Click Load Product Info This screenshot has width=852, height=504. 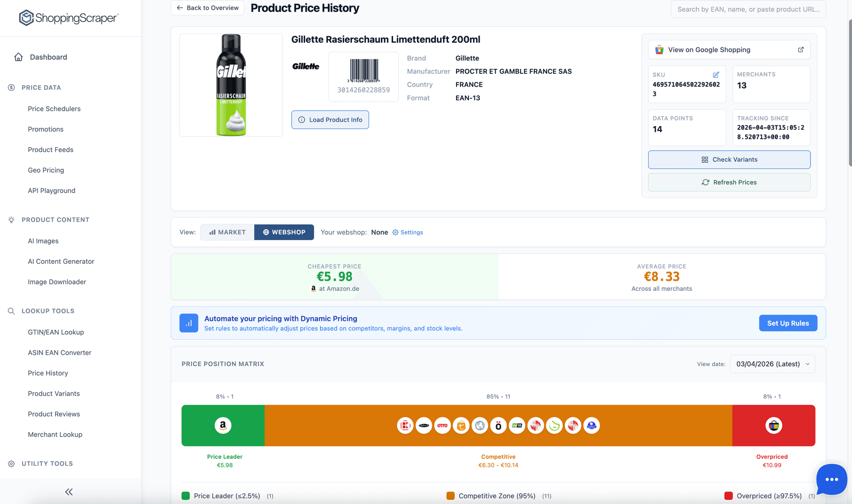[x=330, y=120]
